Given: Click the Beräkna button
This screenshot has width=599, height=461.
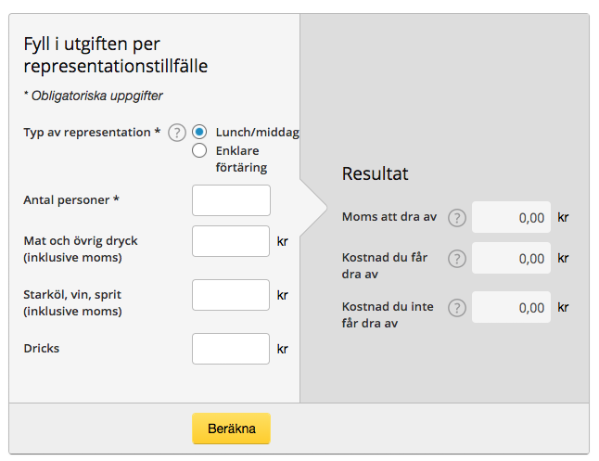Looking at the screenshot, I should [231, 428].
